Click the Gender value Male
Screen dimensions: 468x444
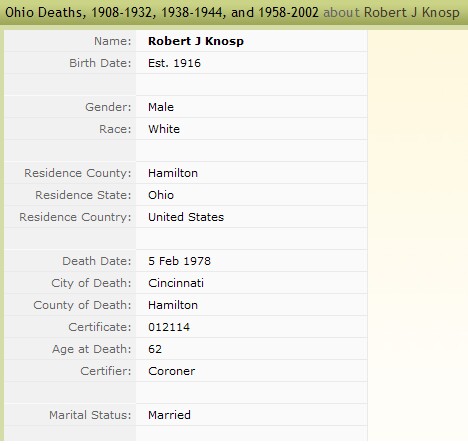161,107
